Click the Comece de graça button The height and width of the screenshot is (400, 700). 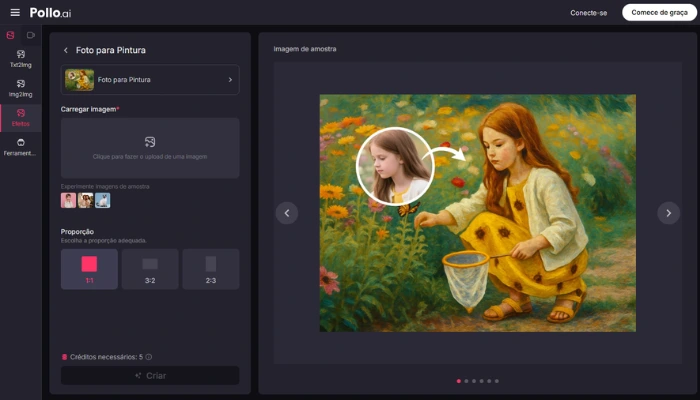(659, 12)
